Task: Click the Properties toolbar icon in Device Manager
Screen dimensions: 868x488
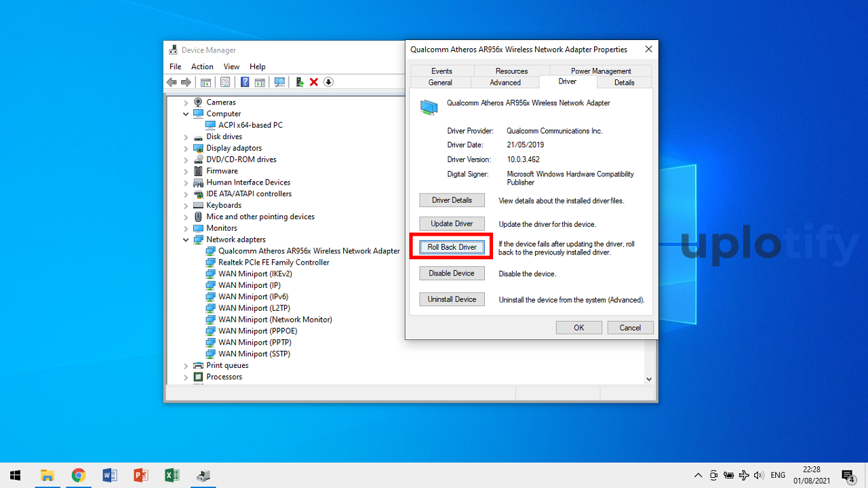Action: pos(225,82)
